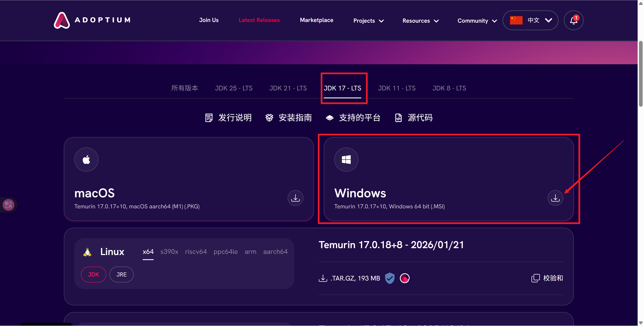
Task: Expand the Resources menu
Action: (x=420, y=20)
